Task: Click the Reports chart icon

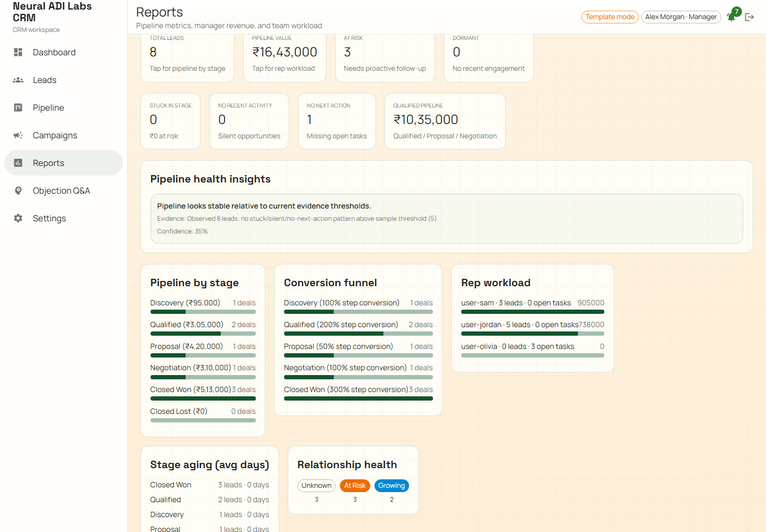Action: point(18,163)
